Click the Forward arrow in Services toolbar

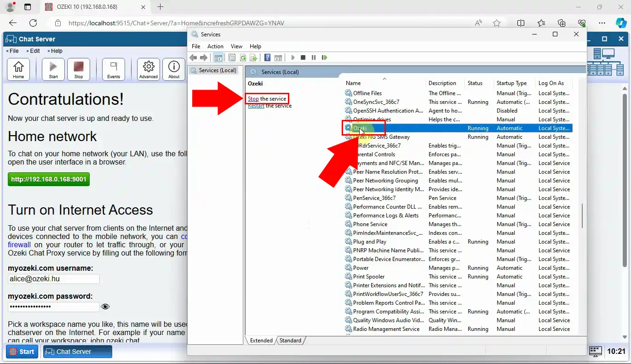(204, 57)
